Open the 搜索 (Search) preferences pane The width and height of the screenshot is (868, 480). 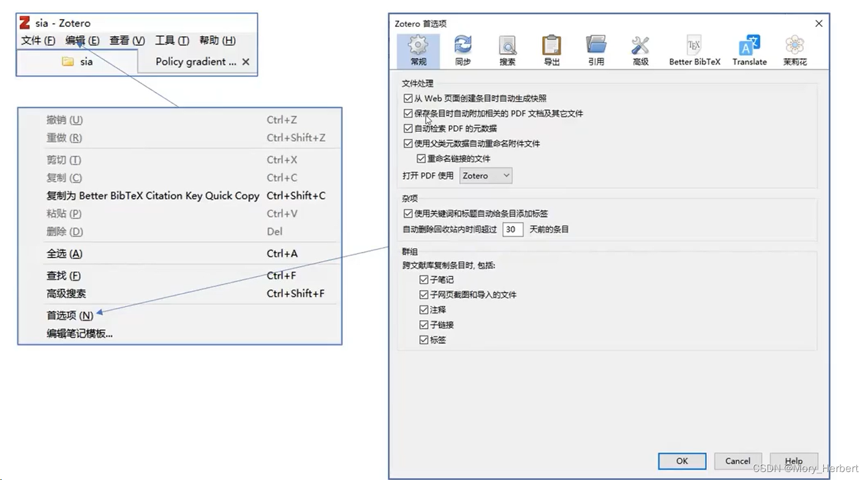507,51
